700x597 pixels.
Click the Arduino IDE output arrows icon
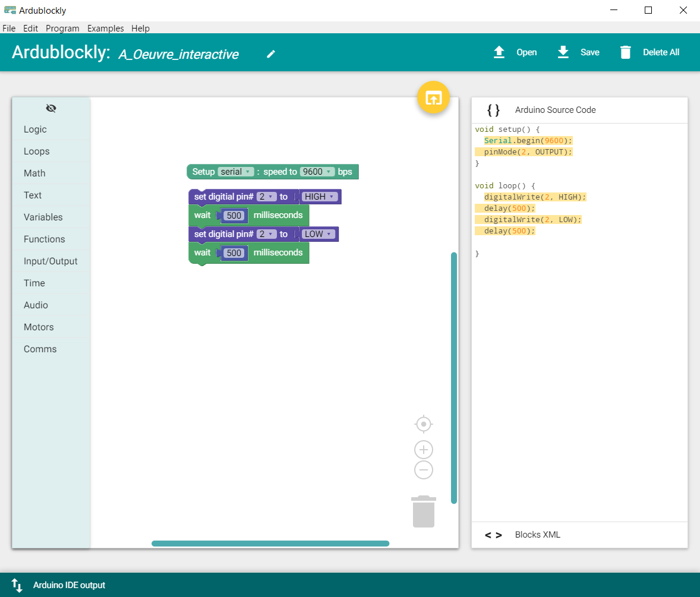coord(17,585)
